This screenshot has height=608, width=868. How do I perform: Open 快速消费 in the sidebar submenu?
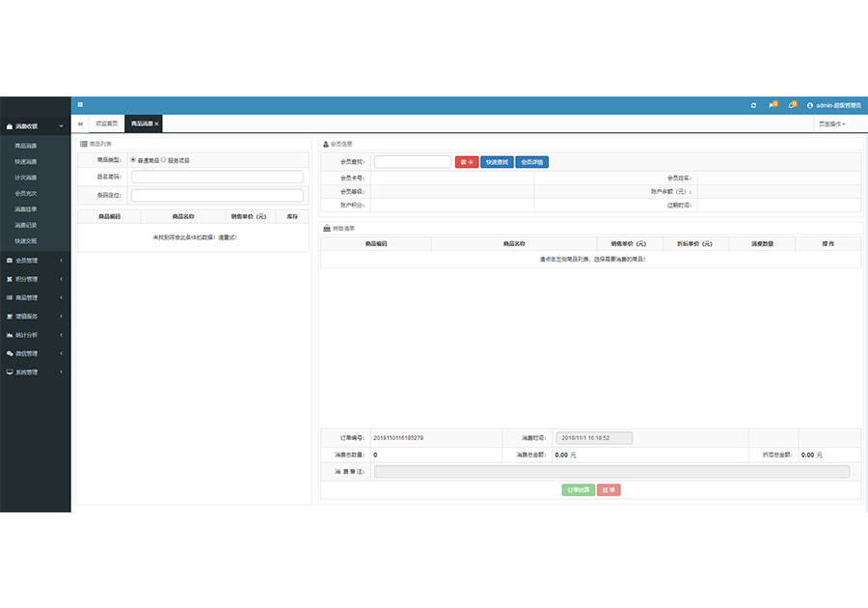click(x=26, y=161)
